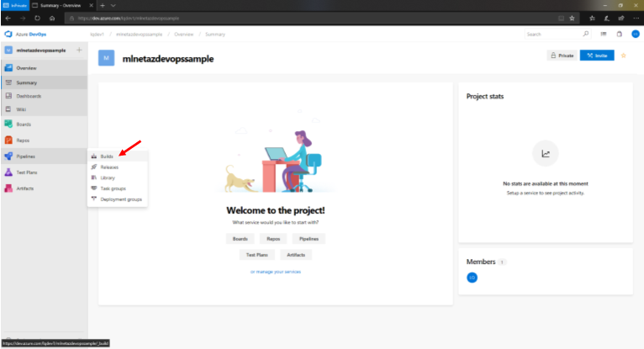Click the Search input field in header

click(x=551, y=34)
